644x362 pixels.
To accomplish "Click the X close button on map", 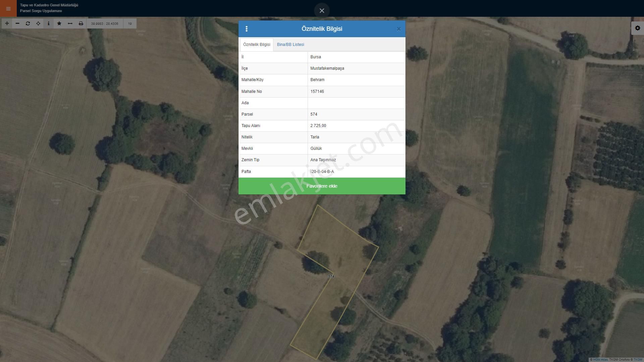I will click(x=322, y=11).
